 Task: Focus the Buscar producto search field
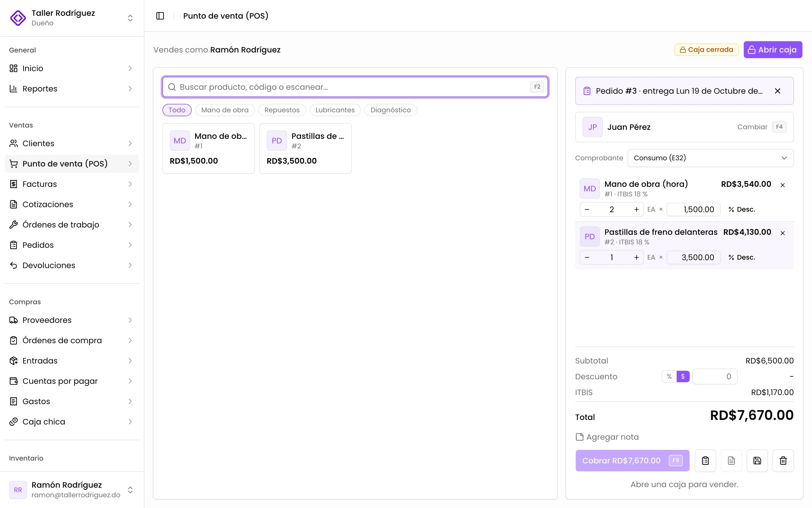(355, 87)
